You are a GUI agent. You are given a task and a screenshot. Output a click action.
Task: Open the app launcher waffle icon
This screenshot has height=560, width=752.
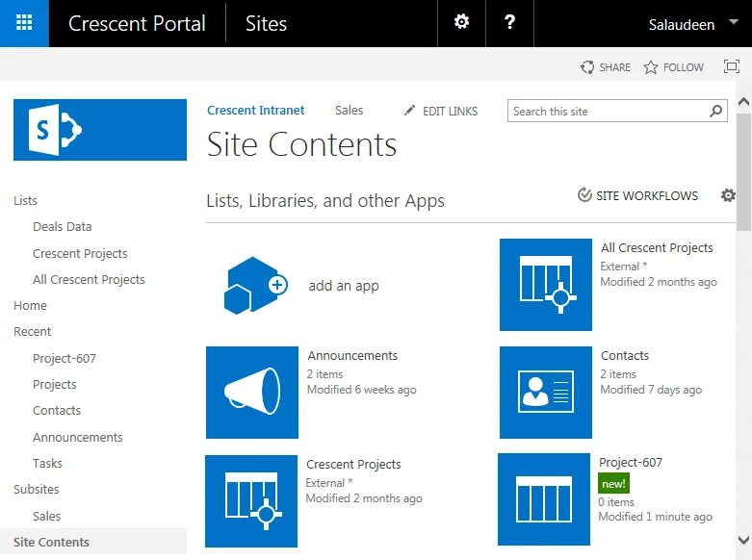click(25, 23)
